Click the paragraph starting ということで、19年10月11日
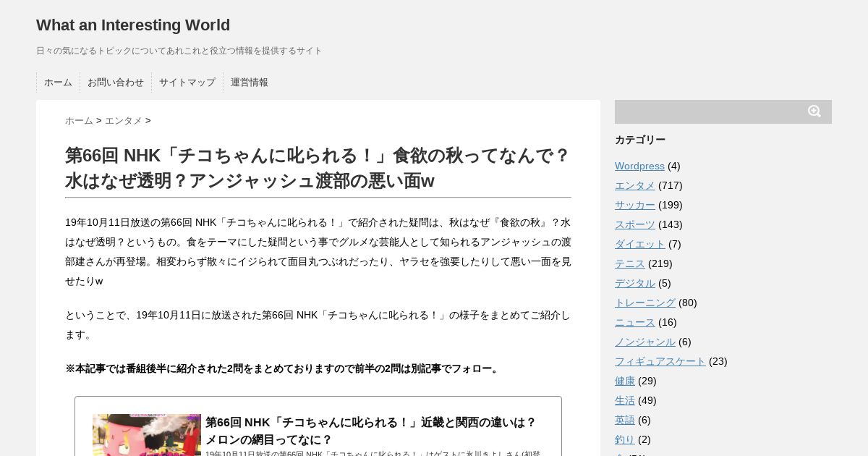Image resolution: width=868 pixels, height=456 pixels. [318, 325]
